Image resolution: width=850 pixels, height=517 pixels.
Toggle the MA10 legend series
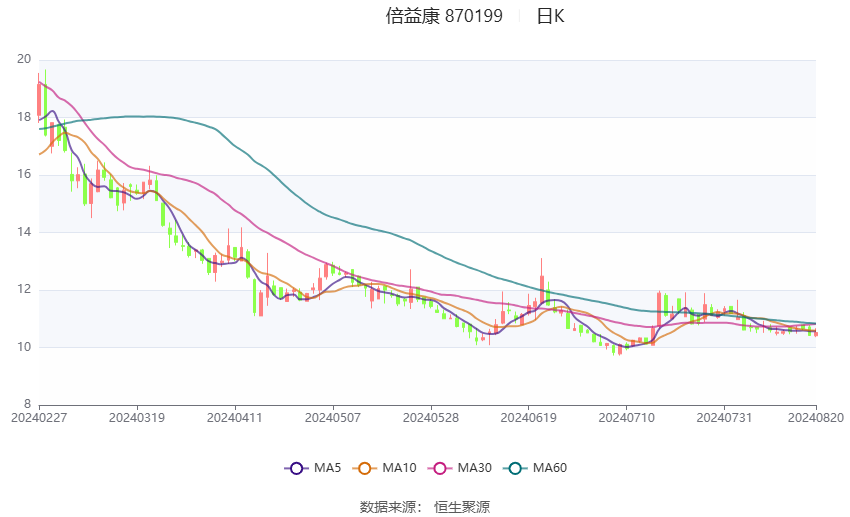click(384, 468)
